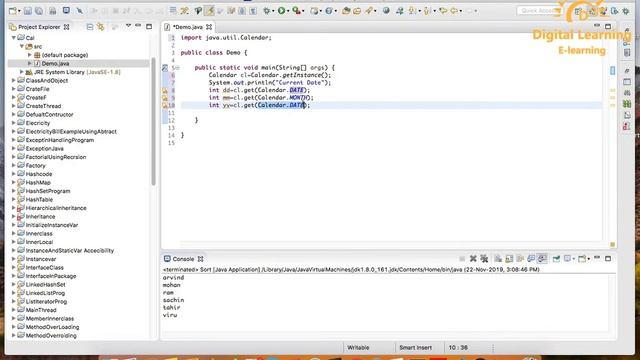Select the Inheritance project
Viewport: 640px width, 360px height.
click(40, 216)
